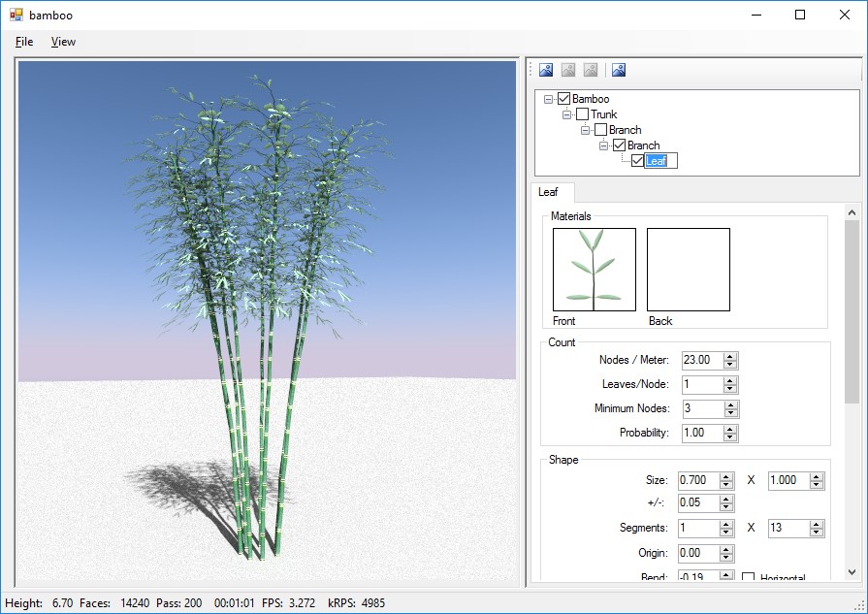
Task: Select the Leaf tab
Action: click(x=552, y=192)
